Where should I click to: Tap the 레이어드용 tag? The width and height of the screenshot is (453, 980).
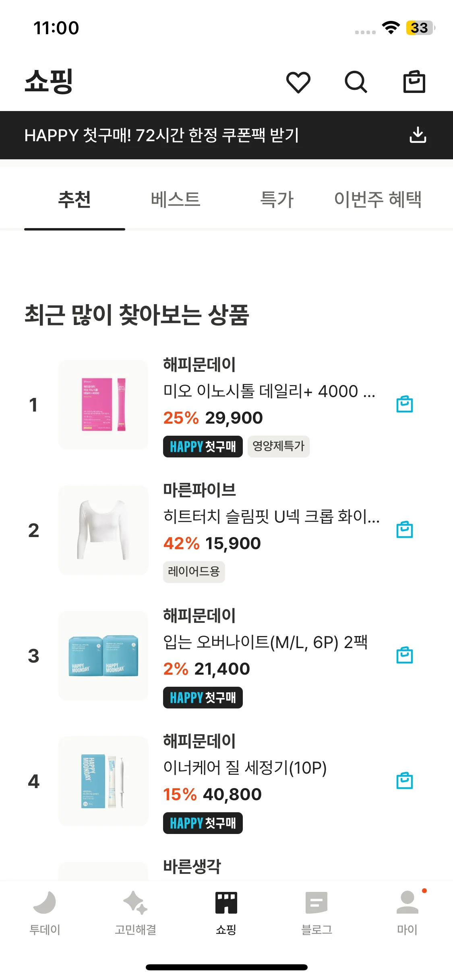[194, 572]
